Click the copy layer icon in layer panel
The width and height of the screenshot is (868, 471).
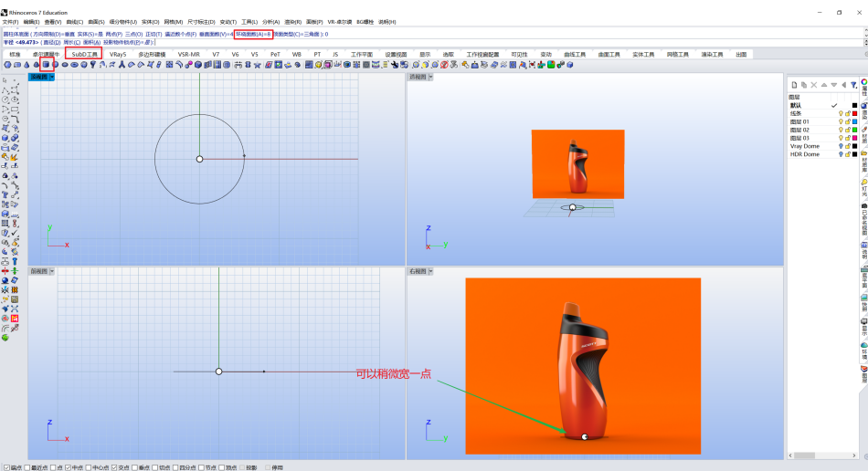[x=804, y=85]
